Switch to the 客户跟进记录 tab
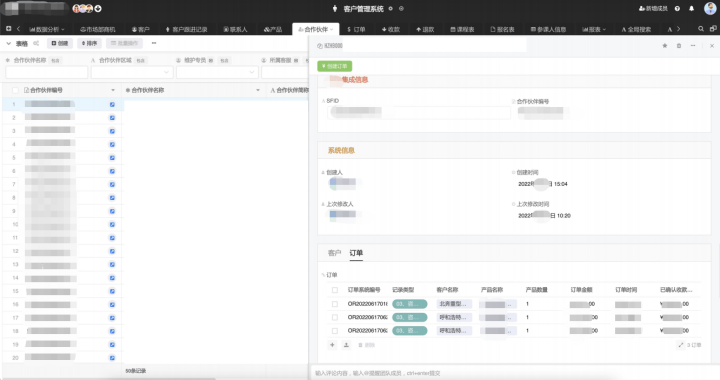The height and width of the screenshot is (380, 720). click(x=186, y=29)
